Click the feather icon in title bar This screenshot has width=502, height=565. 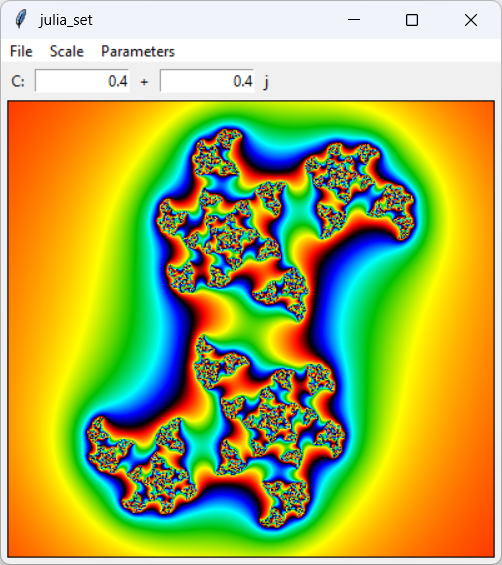pyautogui.click(x=21, y=19)
